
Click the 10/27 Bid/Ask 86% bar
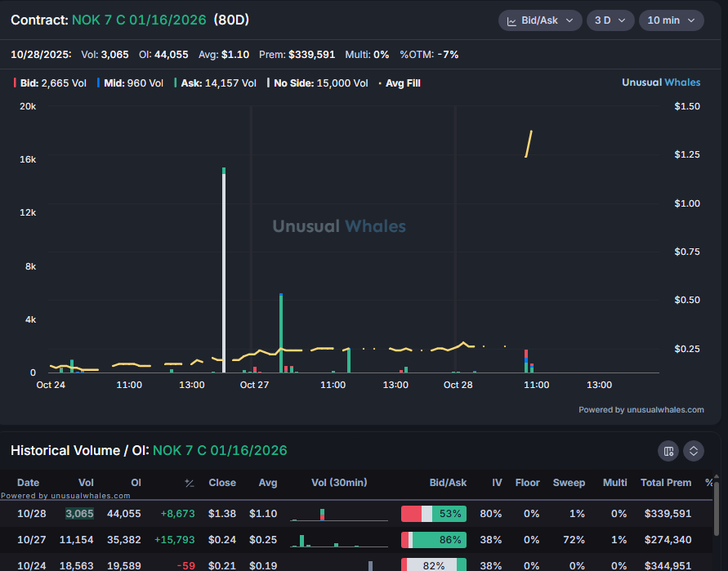click(433, 540)
